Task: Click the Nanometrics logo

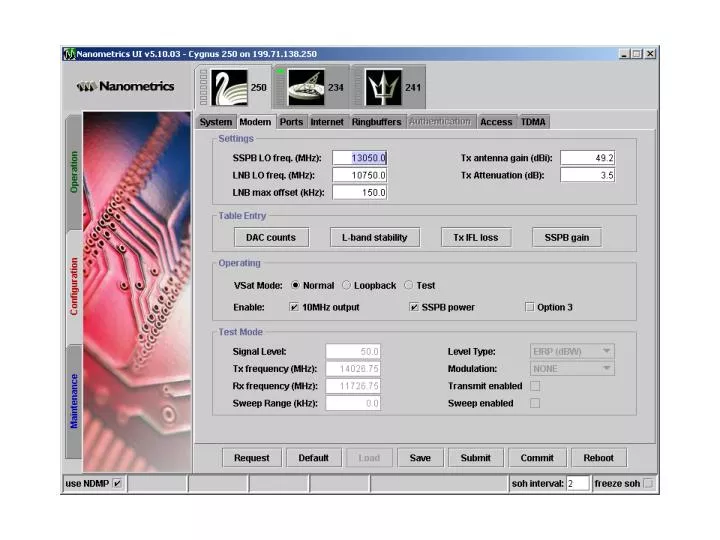Action: coord(125,86)
